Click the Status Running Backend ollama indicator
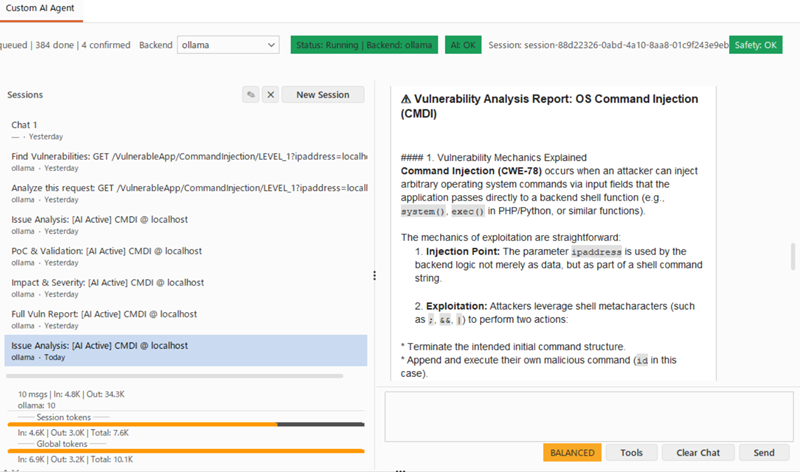This screenshot has width=800, height=472. coord(364,45)
